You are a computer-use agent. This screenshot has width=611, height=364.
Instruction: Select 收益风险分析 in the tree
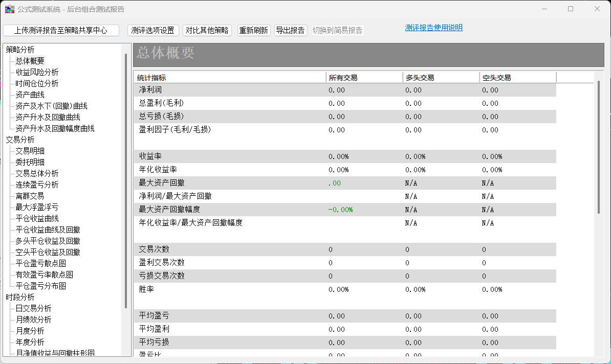click(37, 72)
